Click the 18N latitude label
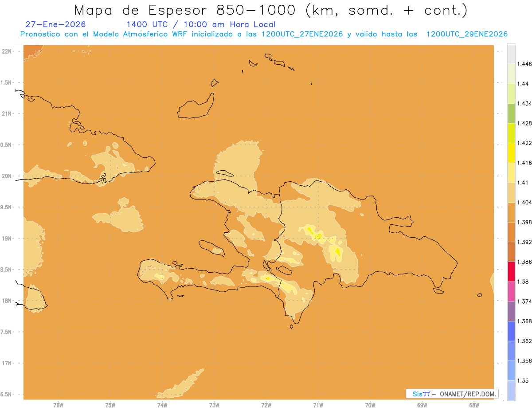The height and width of the screenshot is (411, 532). coord(8,301)
